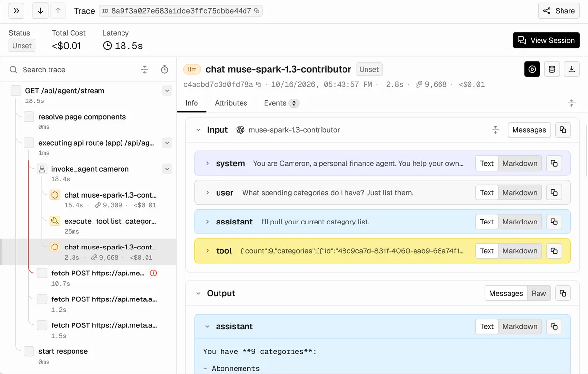Set system message to Markdown view
The height and width of the screenshot is (374, 588).
point(520,163)
